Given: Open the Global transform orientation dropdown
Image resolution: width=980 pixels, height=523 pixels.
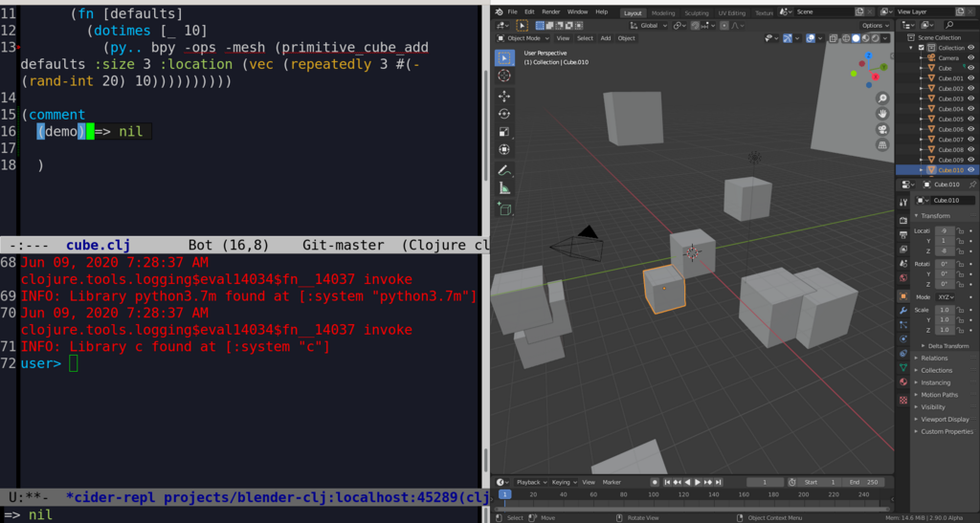Looking at the screenshot, I should point(648,26).
